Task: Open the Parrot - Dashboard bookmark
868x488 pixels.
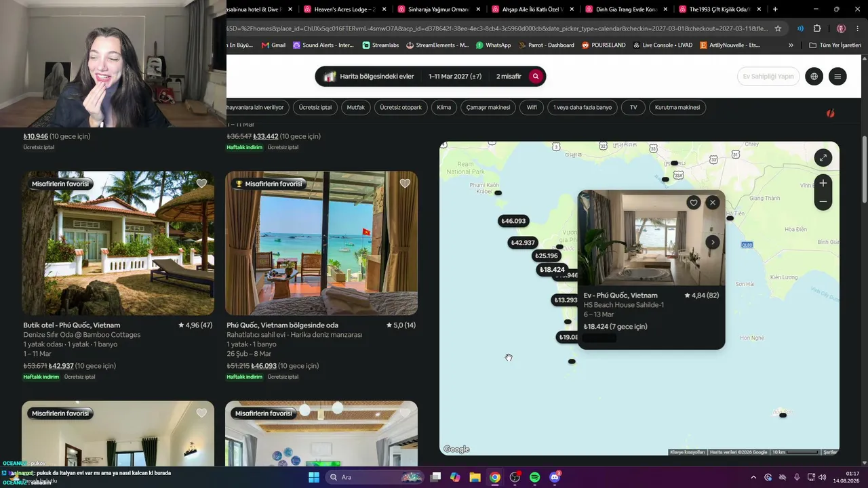Action: pos(546,45)
